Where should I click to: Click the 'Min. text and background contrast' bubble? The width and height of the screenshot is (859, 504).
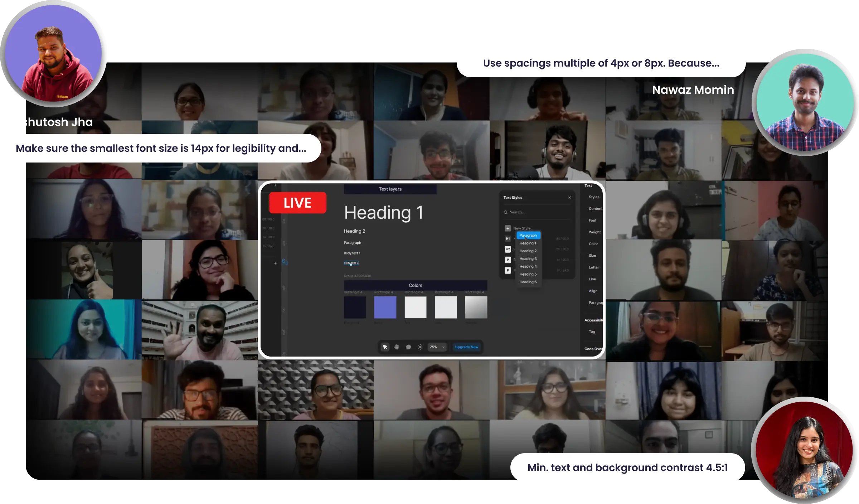click(628, 467)
